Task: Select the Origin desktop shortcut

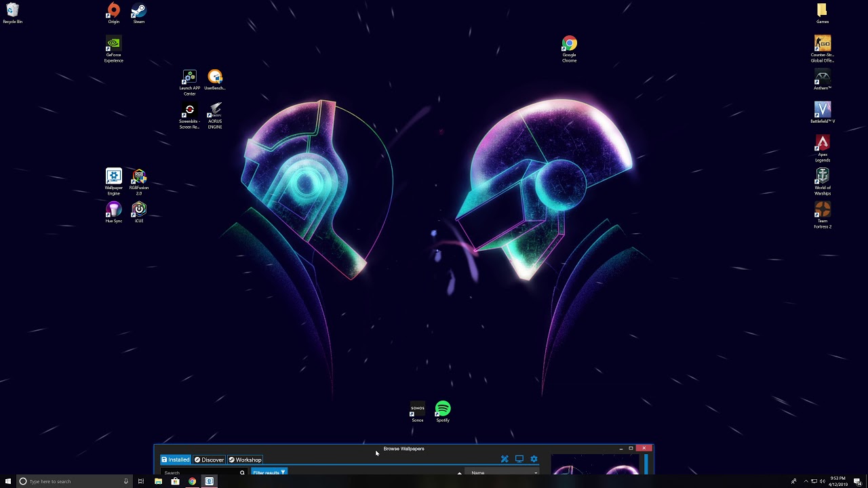Action: [x=113, y=13]
